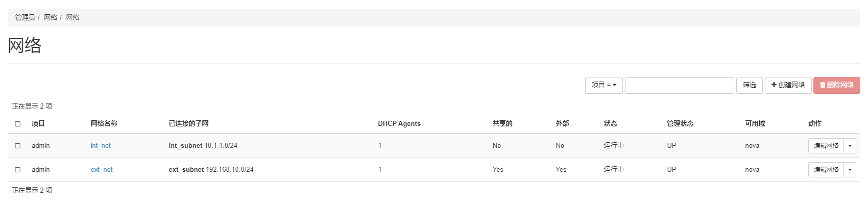868x209 pixels.
Task: Open the ext_net network link
Action: pyautogui.click(x=102, y=170)
